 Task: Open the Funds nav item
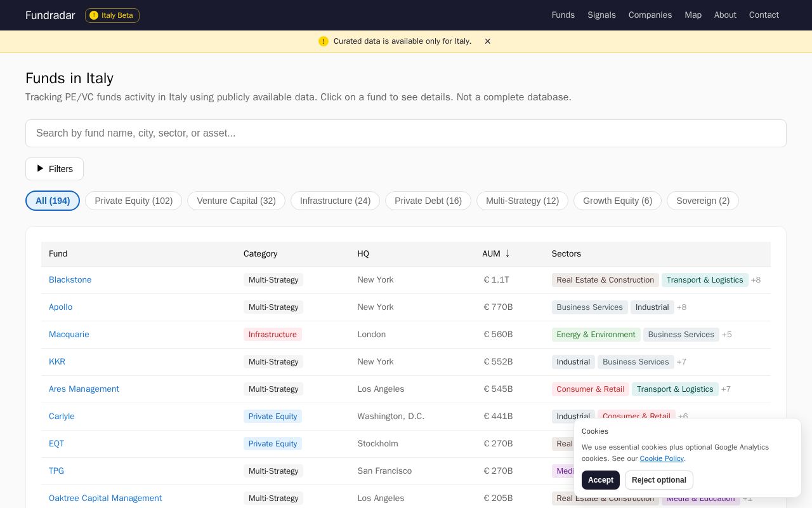coord(563,15)
